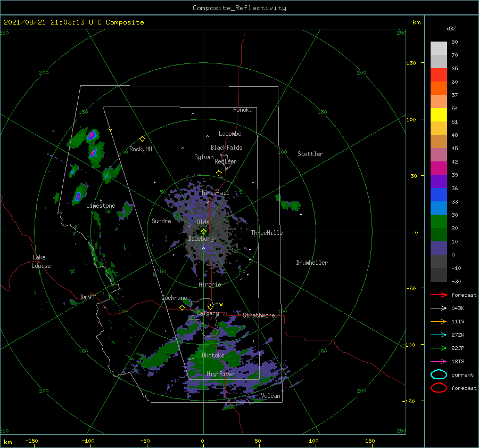Viewport: 479px width, 448px height.
Task: Select the HighRiver label
Action: (x=221, y=374)
